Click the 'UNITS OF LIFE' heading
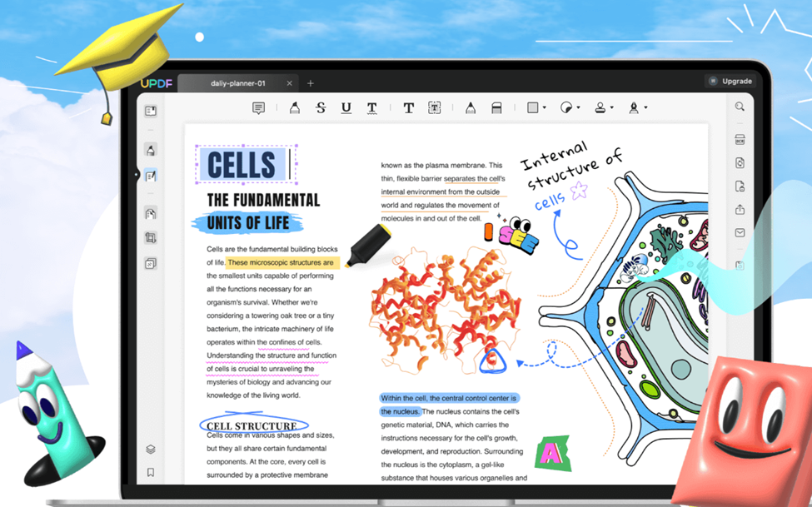Screen dimensions: 812x507 (247, 222)
